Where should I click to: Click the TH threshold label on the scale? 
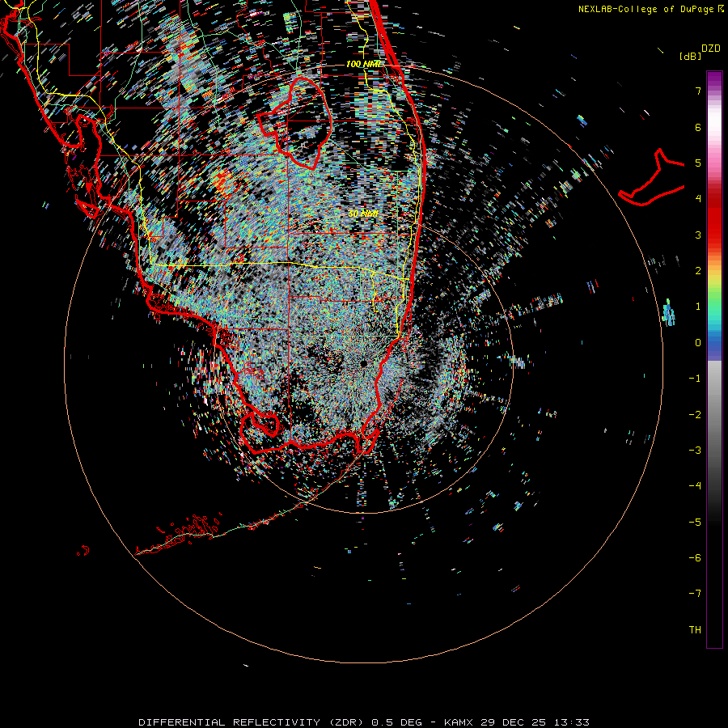(695, 630)
